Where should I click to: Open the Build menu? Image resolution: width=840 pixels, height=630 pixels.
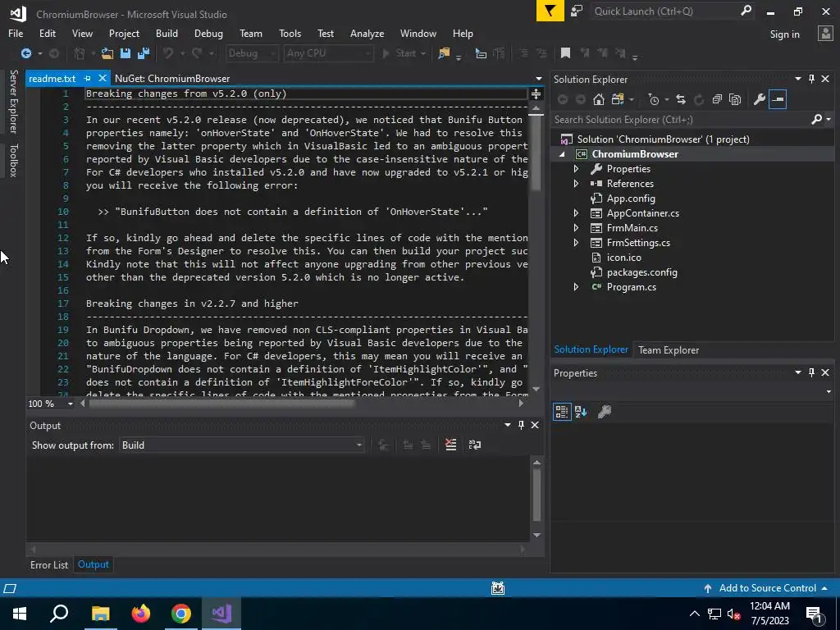(167, 33)
